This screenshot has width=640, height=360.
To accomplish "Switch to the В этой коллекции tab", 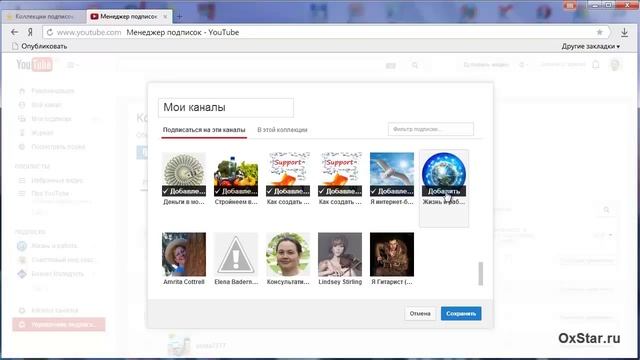I will tap(282, 130).
